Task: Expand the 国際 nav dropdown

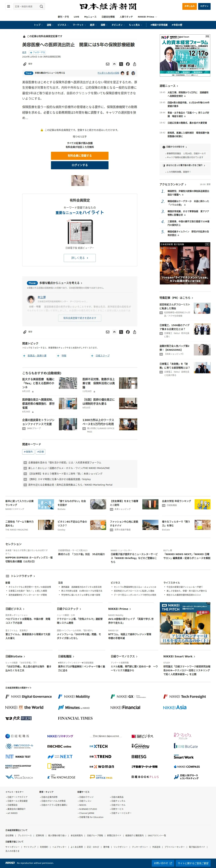Action: coord(104,25)
